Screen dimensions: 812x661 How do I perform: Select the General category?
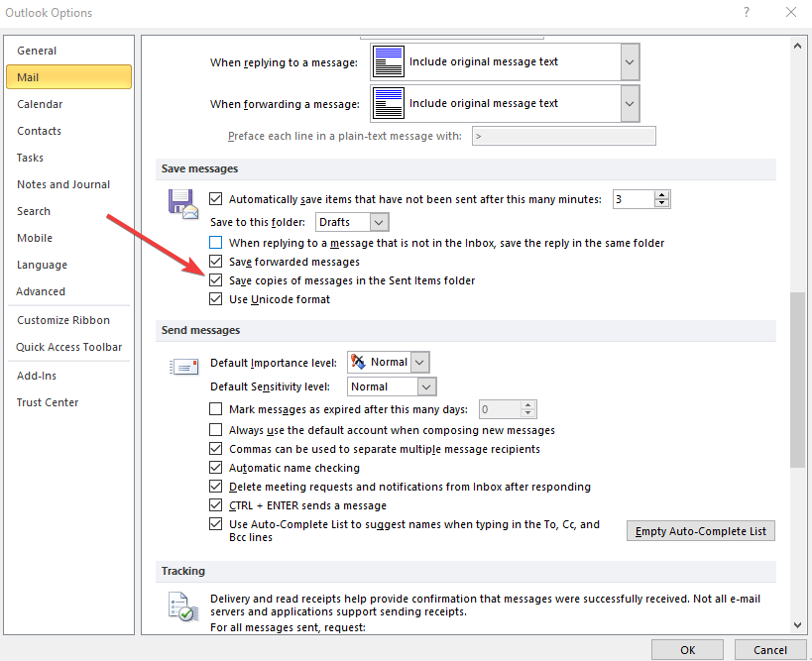click(x=68, y=51)
